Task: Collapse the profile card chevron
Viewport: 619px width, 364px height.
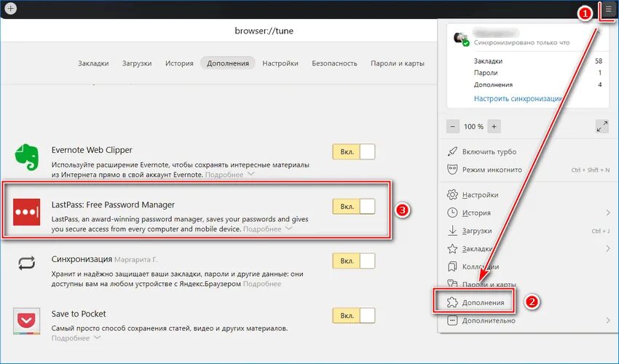Action: [x=599, y=32]
